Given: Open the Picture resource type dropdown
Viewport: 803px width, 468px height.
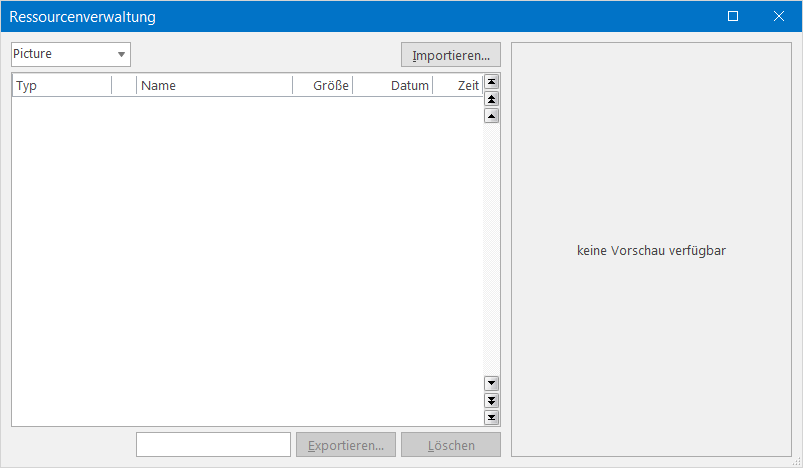Looking at the screenshot, I should 71,54.
